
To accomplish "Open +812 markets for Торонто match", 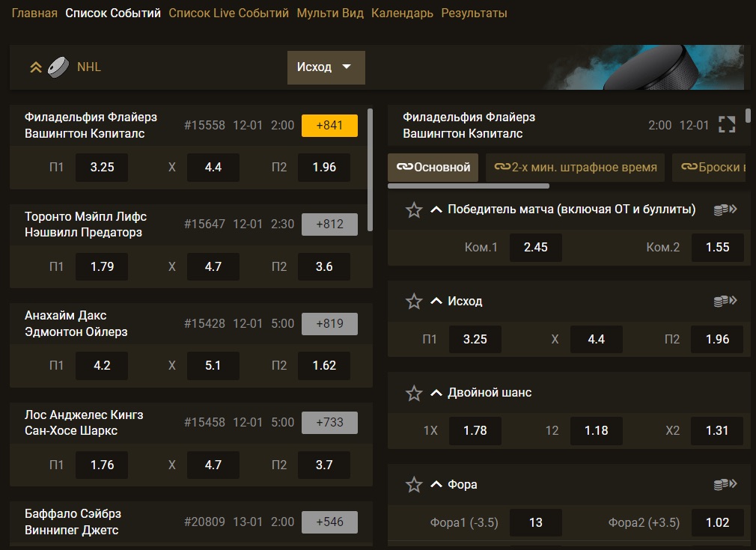I will [330, 224].
